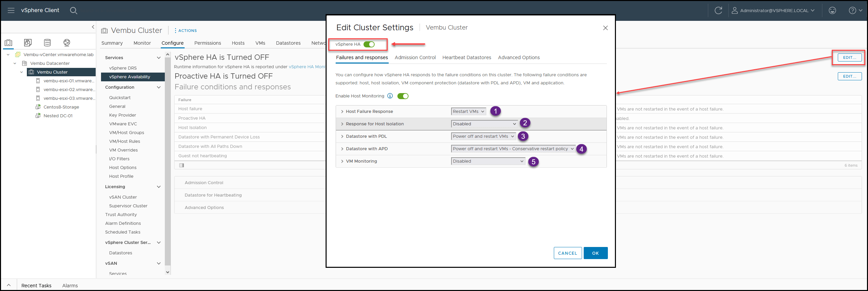Open the Datastores tab

(x=288, y=43)
